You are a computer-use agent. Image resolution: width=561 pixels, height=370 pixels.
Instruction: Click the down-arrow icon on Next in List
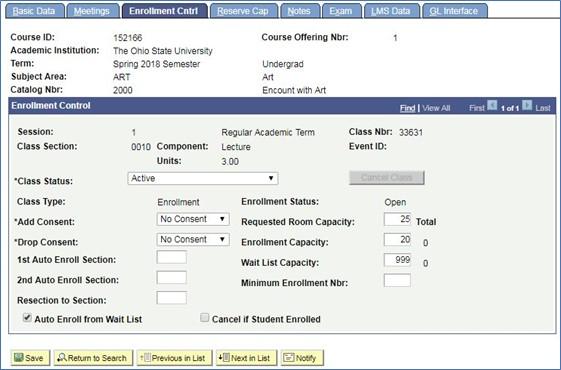[x=224, y=357]
